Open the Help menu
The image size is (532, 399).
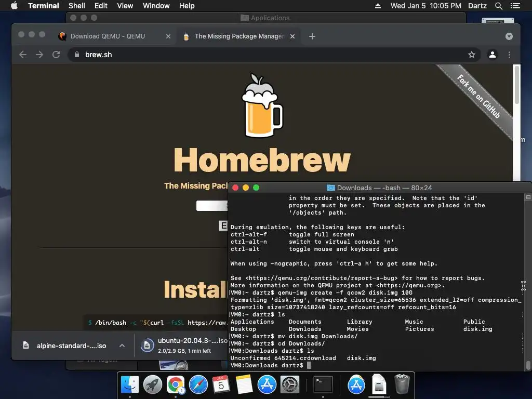[x=187, y=6]
